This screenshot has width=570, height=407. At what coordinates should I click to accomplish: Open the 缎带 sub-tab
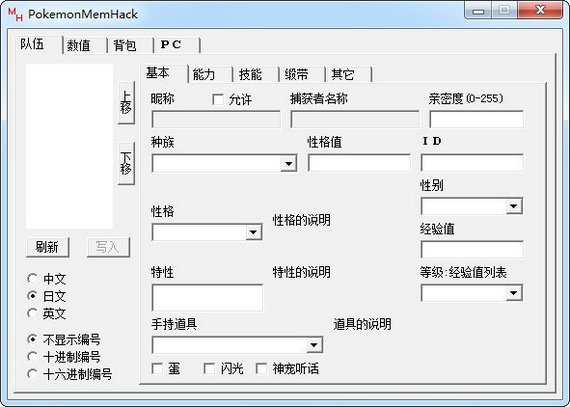pos(302,74)
